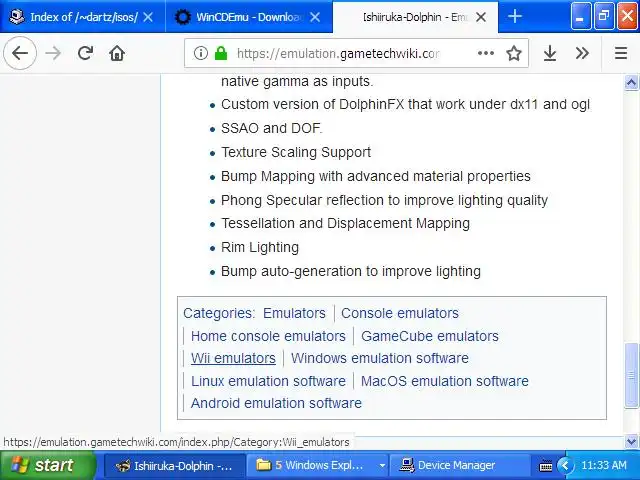Screen dimensions: 640x480
Task: Click 'Tessellation and Displacement Mapping' text
Action: (345, 223)
